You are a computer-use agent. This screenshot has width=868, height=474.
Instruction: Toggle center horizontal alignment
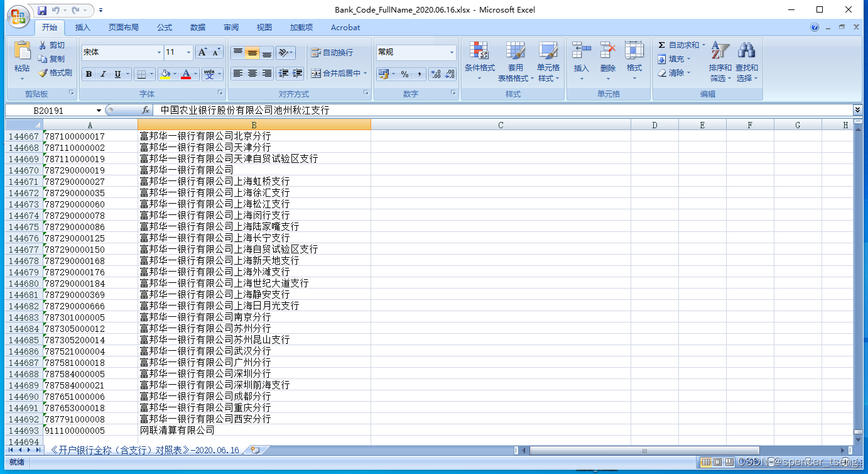coord(252,74)
